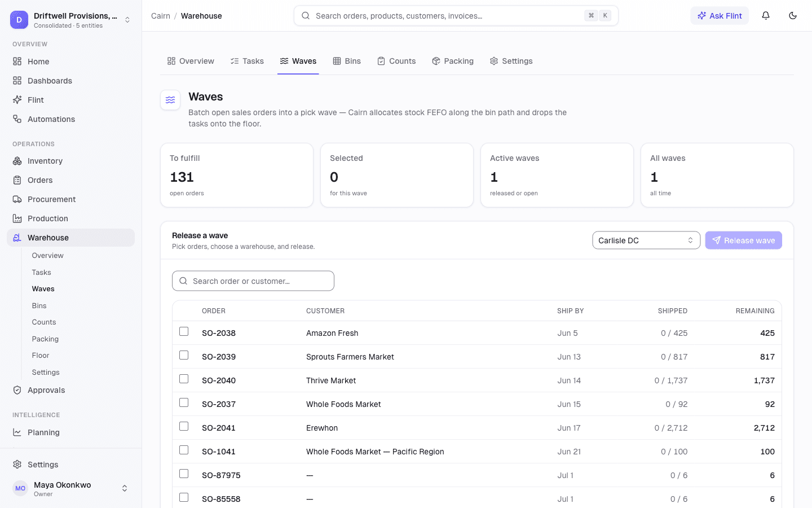Check the SO-2038 Amazon Fresh order
This screenshot has height=508, width=812.
[x=184, y=331]
